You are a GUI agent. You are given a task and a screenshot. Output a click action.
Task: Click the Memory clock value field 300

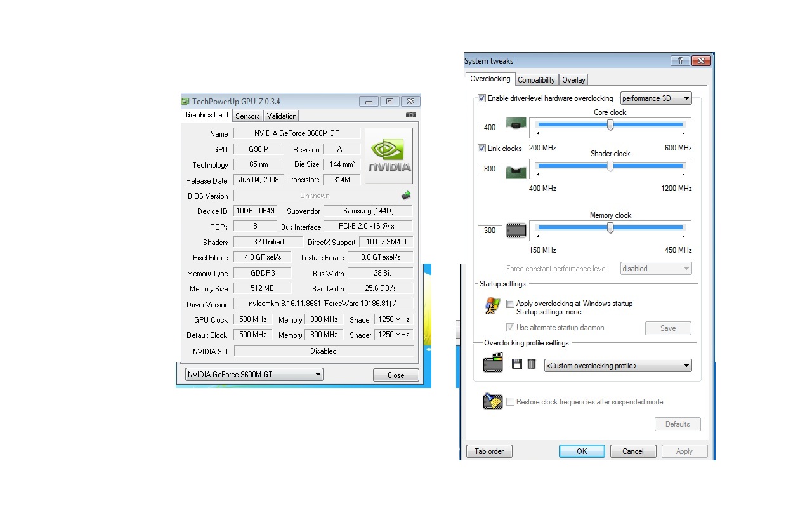point(489,230)
